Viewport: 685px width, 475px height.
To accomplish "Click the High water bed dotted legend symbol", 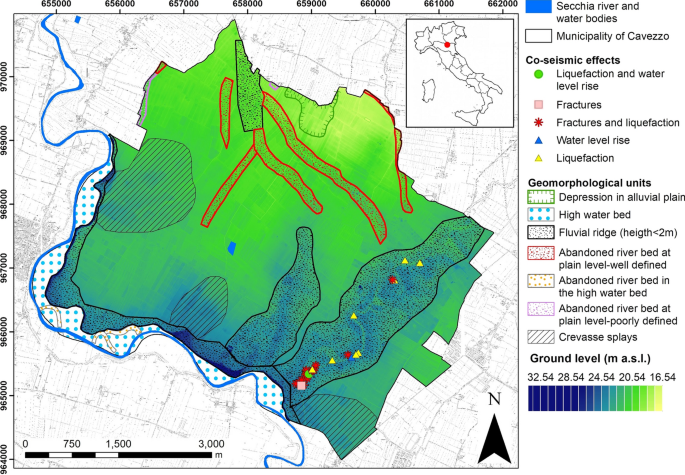I will [541, 215].
